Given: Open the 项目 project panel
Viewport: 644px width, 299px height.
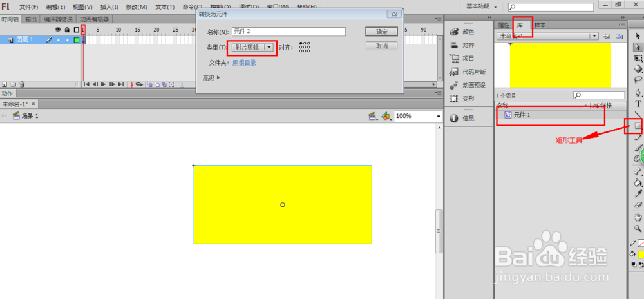Looking at the screenshot, I should pyautogui.click(x=462, y=59).
